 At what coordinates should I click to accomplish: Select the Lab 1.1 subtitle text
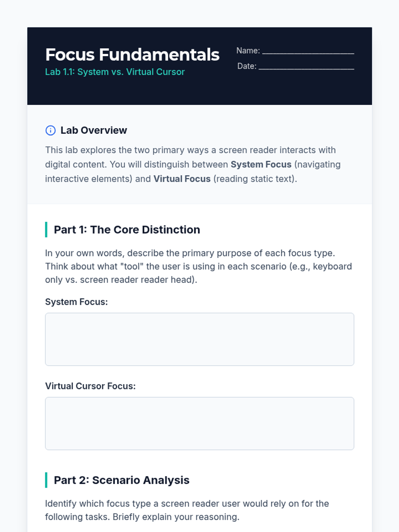coord(115,72)
